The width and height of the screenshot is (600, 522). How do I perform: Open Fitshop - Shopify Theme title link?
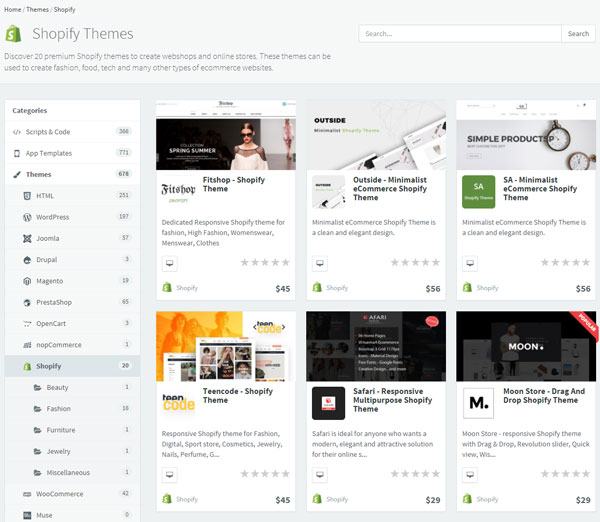click(x=233, y=184)
